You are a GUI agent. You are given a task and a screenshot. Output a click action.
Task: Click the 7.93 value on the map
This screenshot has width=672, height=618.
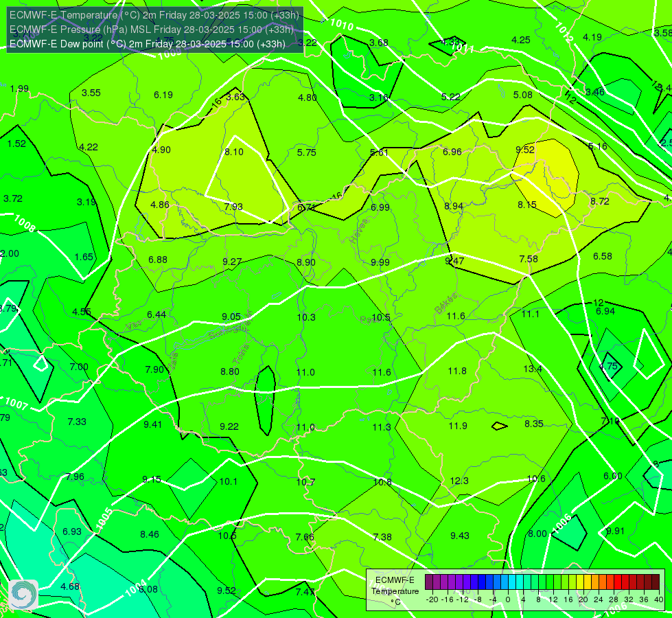click(233, 207)
